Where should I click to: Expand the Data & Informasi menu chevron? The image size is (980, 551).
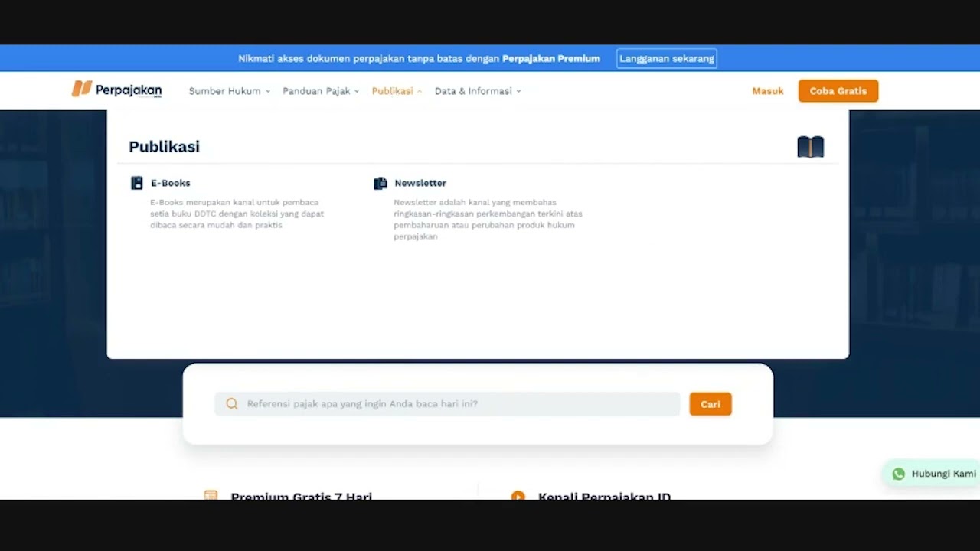point(518,91)
